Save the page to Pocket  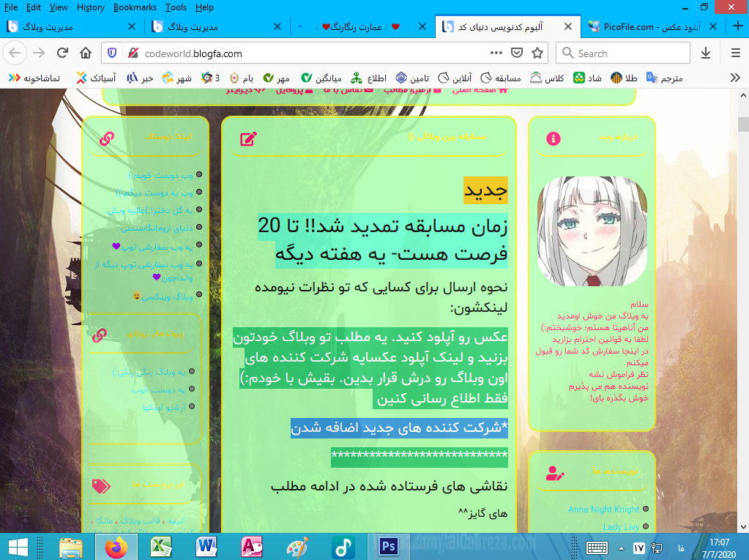517,53
